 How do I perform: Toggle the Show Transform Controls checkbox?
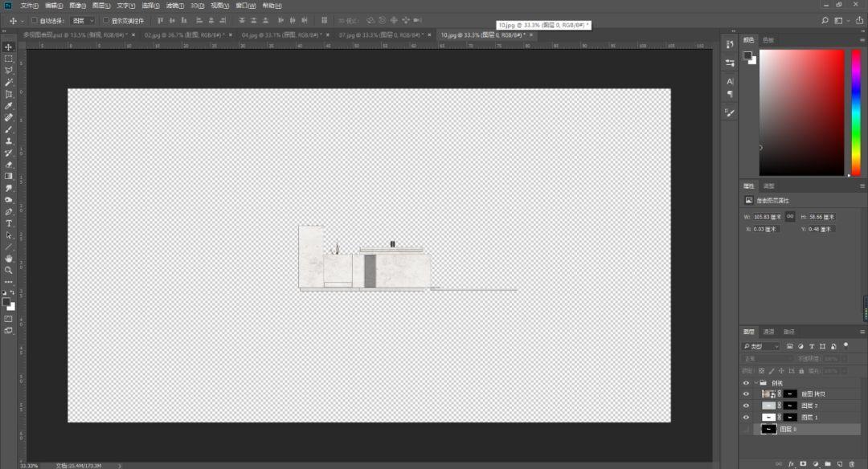pyautogui.click(x=106, y=20)
